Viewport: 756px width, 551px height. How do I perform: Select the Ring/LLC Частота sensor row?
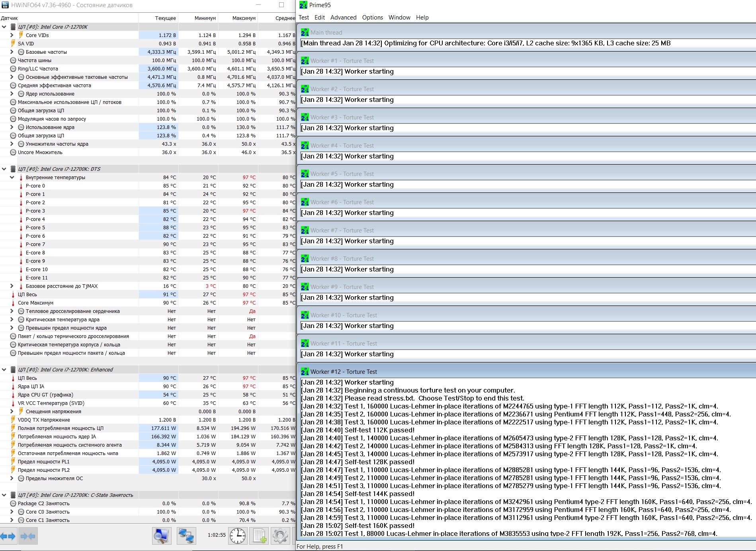[148, 69]
